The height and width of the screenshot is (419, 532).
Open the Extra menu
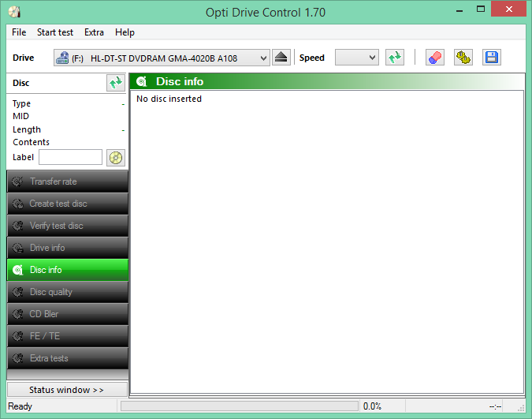point(94,32)
